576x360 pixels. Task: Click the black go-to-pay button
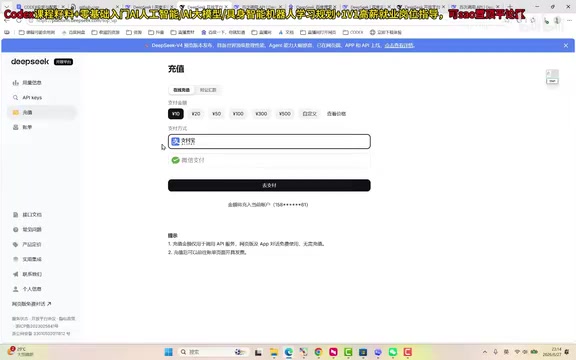[x=269, y=185]
